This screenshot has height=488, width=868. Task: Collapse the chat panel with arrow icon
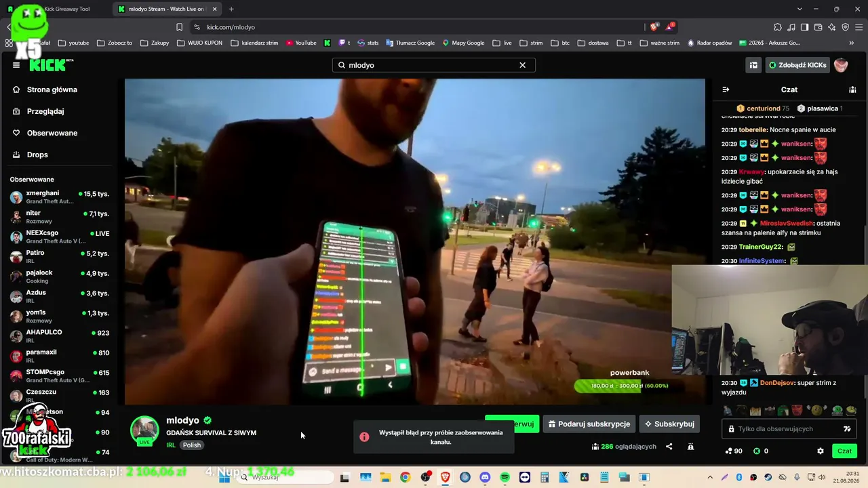[726, 89]
